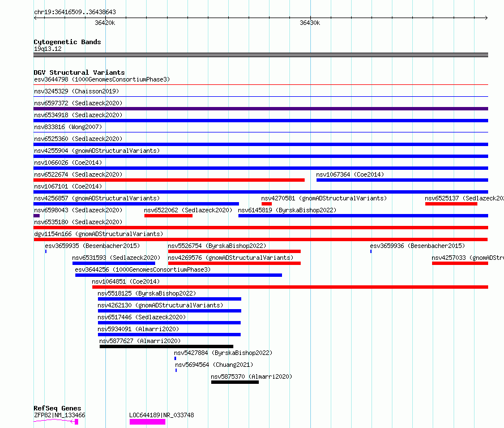
Task: Click nsv5526754 (ByrskaBishop2022) label
Action: pos(217,246)
